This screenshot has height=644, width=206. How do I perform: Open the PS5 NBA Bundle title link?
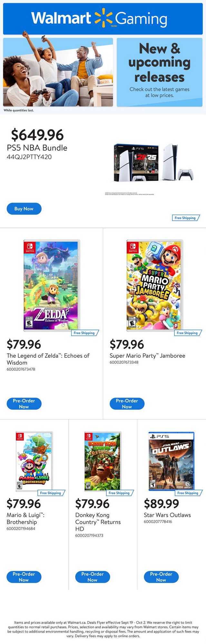tap(37, 148)
